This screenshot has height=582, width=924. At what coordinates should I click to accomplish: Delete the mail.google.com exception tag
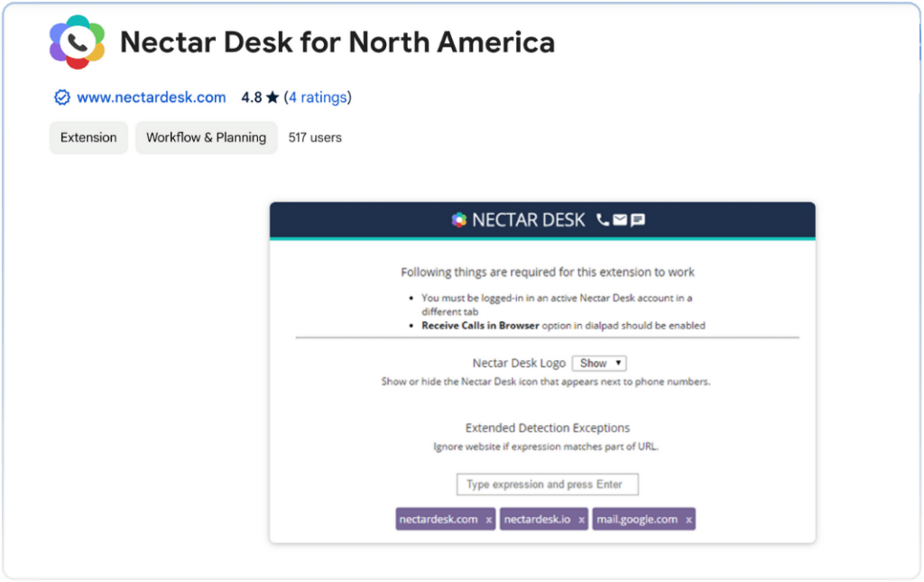click(687, 519)
